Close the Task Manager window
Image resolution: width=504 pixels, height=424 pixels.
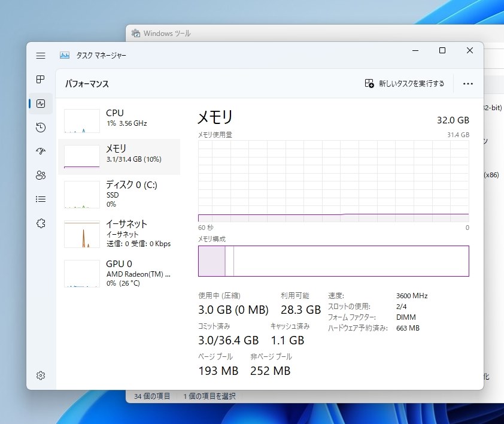[x=470, y=50]
